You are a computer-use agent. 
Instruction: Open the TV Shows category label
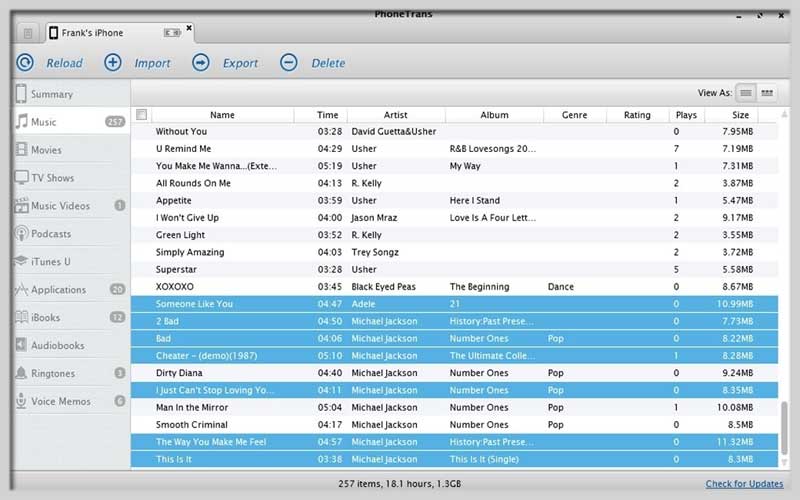53,178
